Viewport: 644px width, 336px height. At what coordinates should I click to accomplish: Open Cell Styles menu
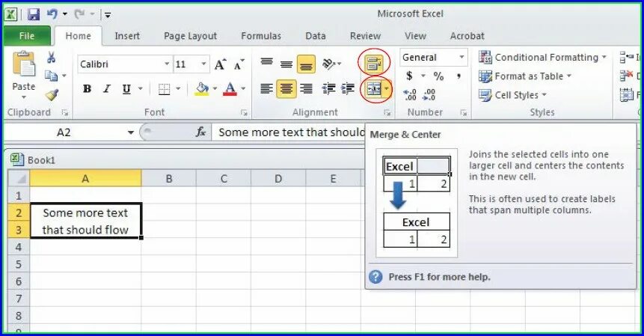pos(512,95)
